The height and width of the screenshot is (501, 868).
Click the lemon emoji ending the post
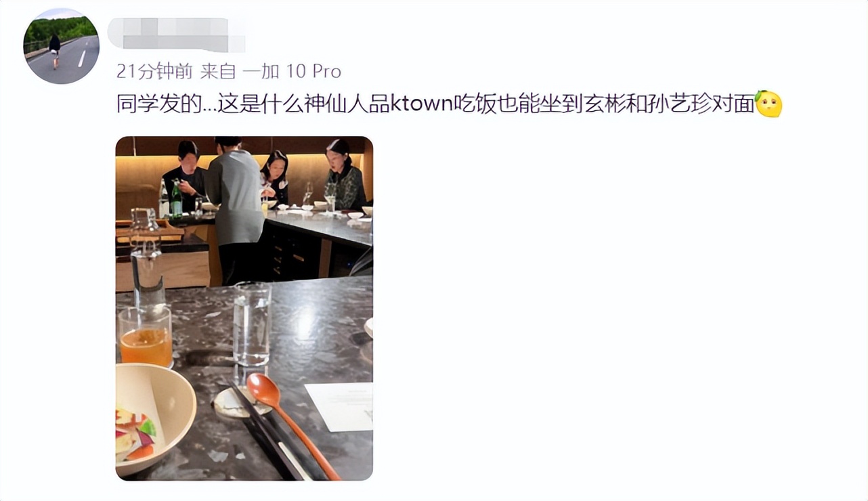tap(768, 104)
